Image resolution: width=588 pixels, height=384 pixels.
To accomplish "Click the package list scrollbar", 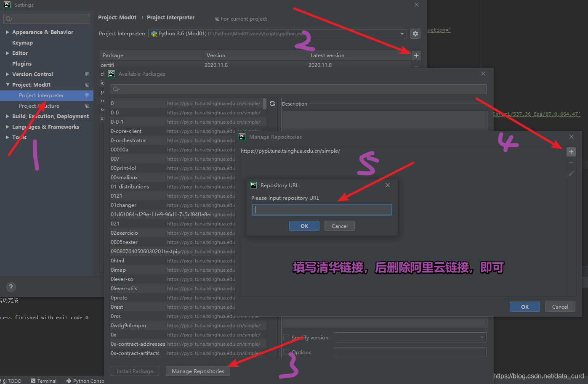I will (x=265, y=103).
